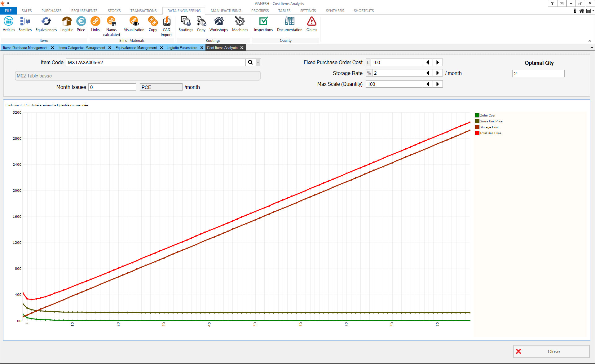Collapse the ribbon with chevron
This screenshot has height=364, width=595.
tap(590, 41)
